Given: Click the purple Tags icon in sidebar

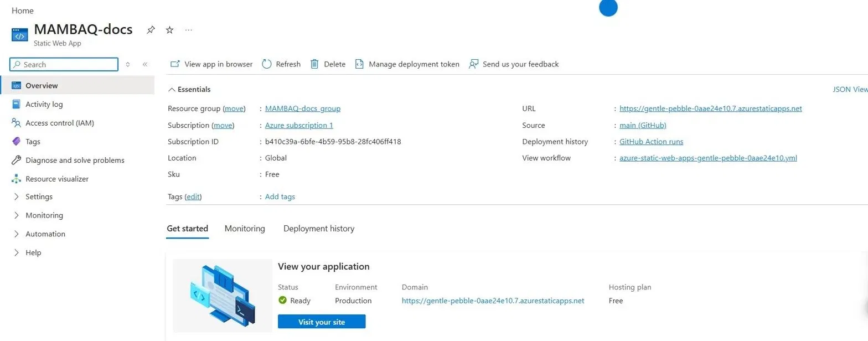Looking at the screenshot, I should pos(17,142).
